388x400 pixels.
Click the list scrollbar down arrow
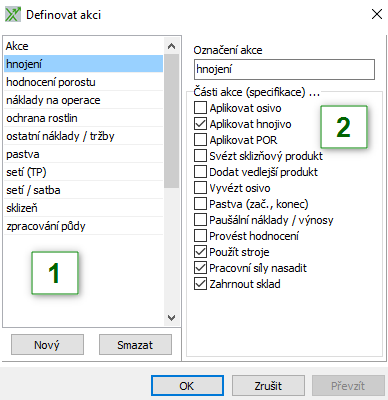click(172, 318)
